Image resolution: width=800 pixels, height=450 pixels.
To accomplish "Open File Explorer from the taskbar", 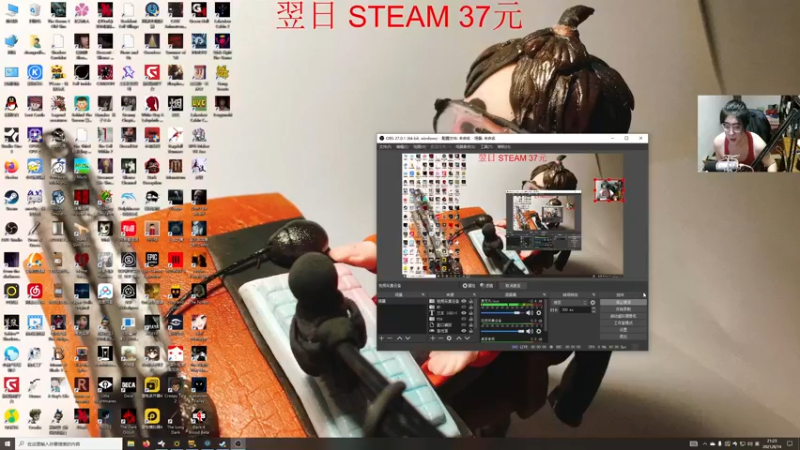I will click(131, 443).
